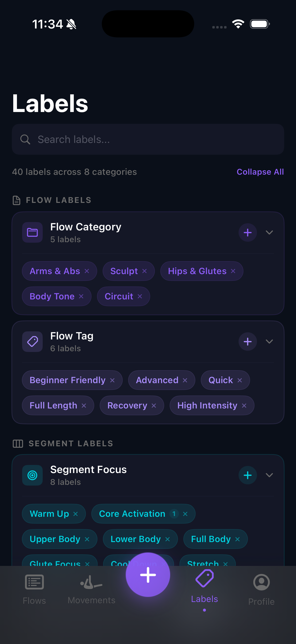296x644 pixels.
Task: Tap the Labels tag icon in navigation
Action: pyautogui.click(x=204, y=580)
